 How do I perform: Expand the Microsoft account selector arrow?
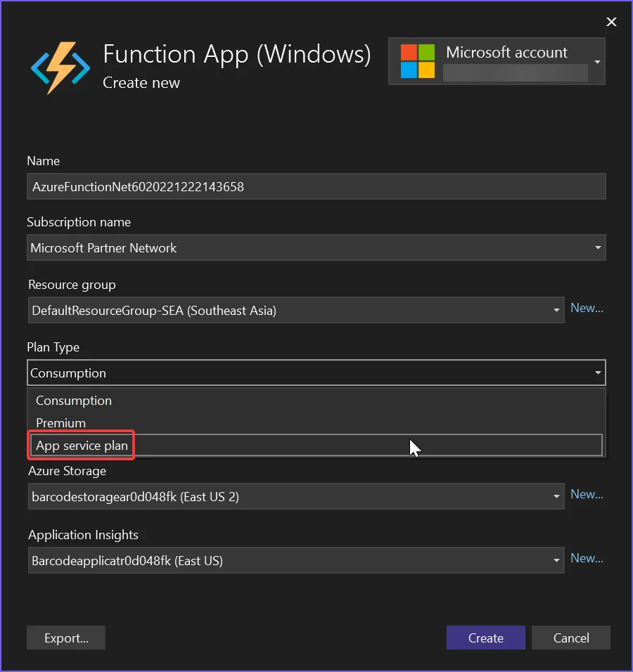tap(597, 62)
